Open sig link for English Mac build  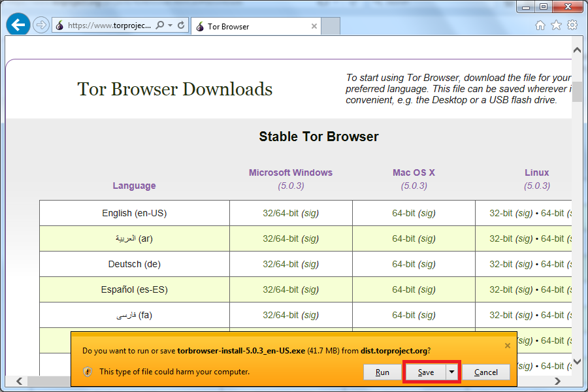pos(427,213)
